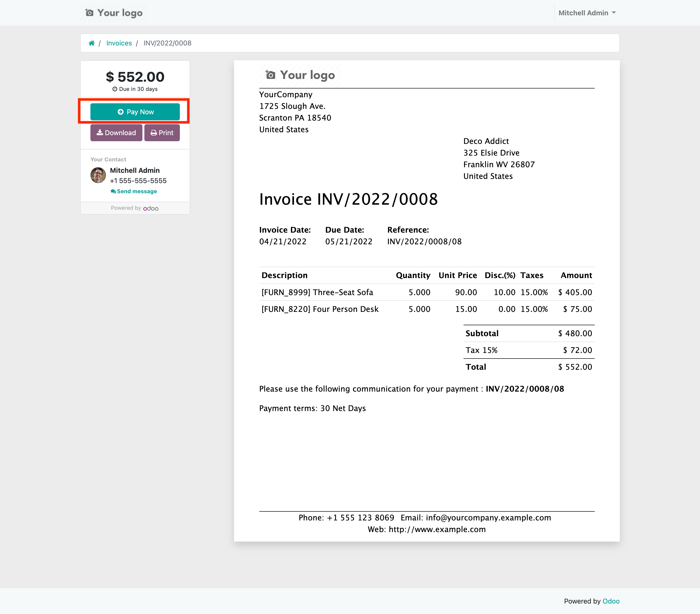Click the Your logo header image

point(114,13)
